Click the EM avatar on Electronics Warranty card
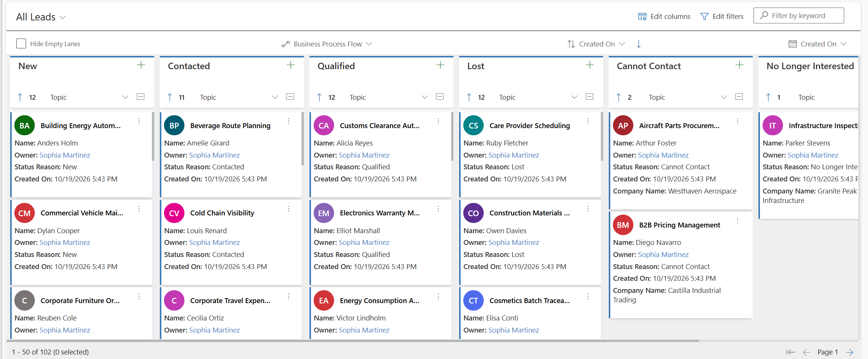The image size is (868, 359). (x=323, y=213)
